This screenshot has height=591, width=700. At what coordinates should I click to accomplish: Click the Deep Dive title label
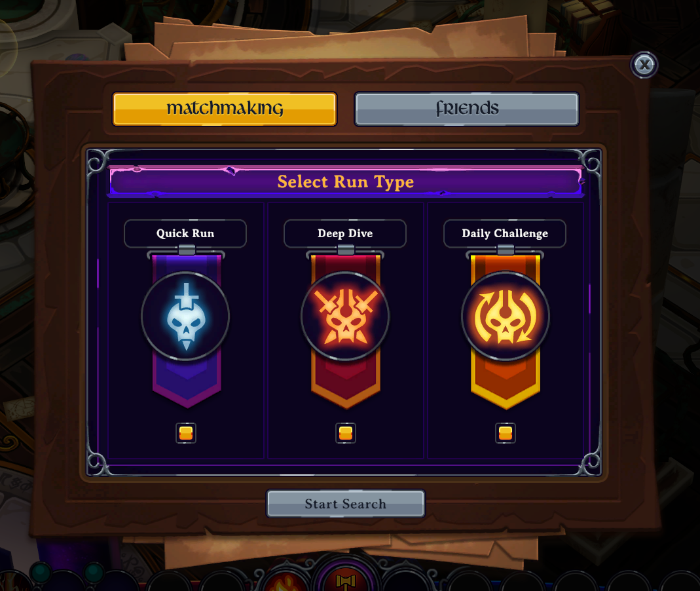pos(345,233)
